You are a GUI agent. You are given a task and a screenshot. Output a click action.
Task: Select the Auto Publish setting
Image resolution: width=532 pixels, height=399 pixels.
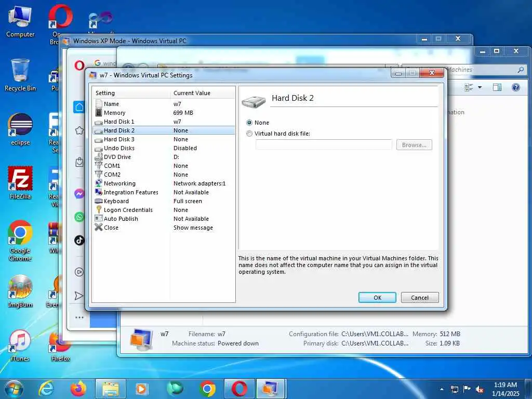(164, 219)
